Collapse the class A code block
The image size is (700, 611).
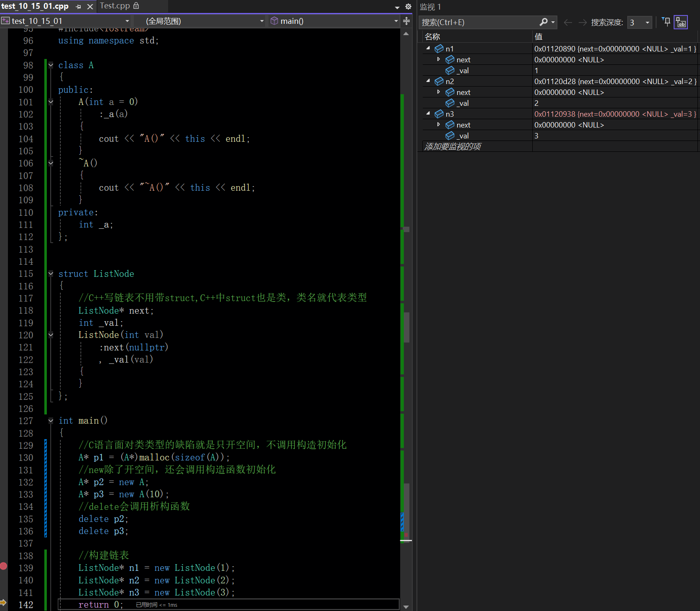tap(51, 65)
